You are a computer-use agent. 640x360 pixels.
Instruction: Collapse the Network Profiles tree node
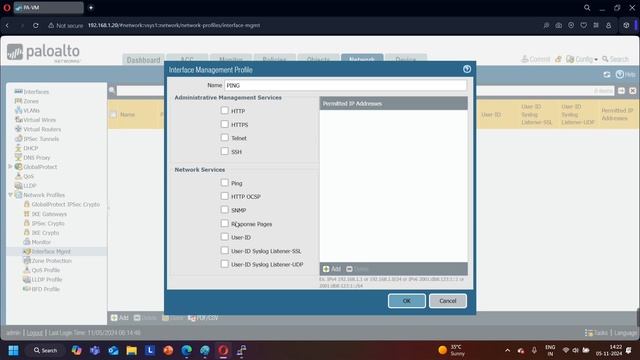pyautogui.click(x=10, y=195)
